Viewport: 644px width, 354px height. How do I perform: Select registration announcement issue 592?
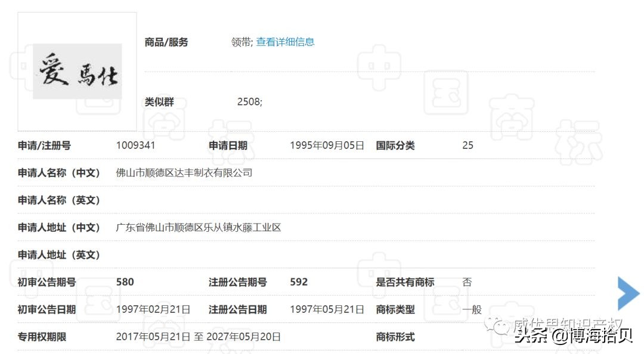point(299,282)
